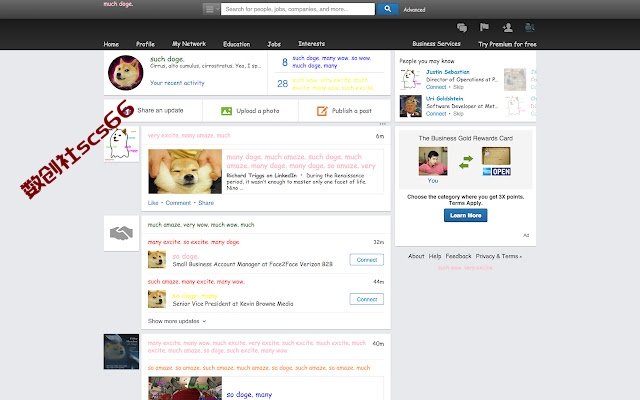Click the 'so doge.' name link
This screenshot has height=400, width=640.
[x=186, y=256]
